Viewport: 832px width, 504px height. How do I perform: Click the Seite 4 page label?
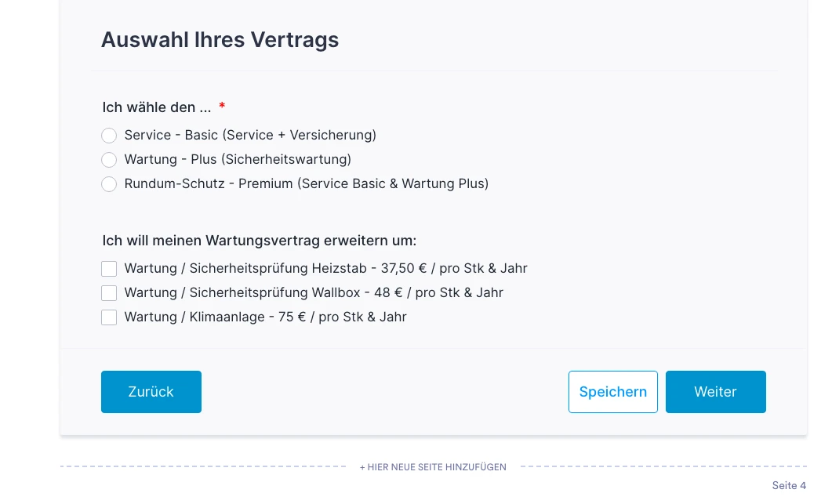(789, 485)
